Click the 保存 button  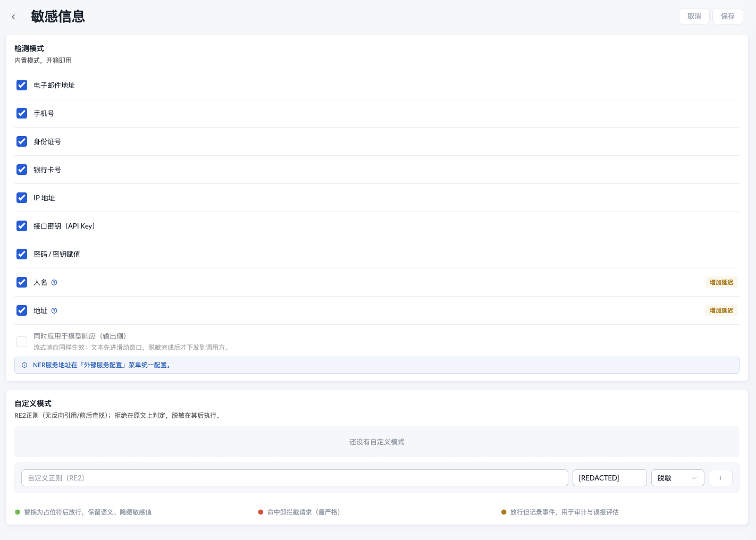point(727,16)
